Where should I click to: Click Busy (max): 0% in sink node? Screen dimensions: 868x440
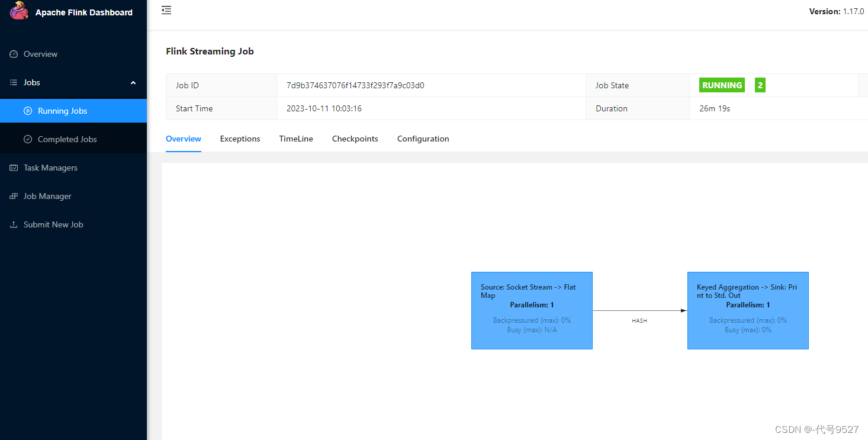[x=748, y=330]
